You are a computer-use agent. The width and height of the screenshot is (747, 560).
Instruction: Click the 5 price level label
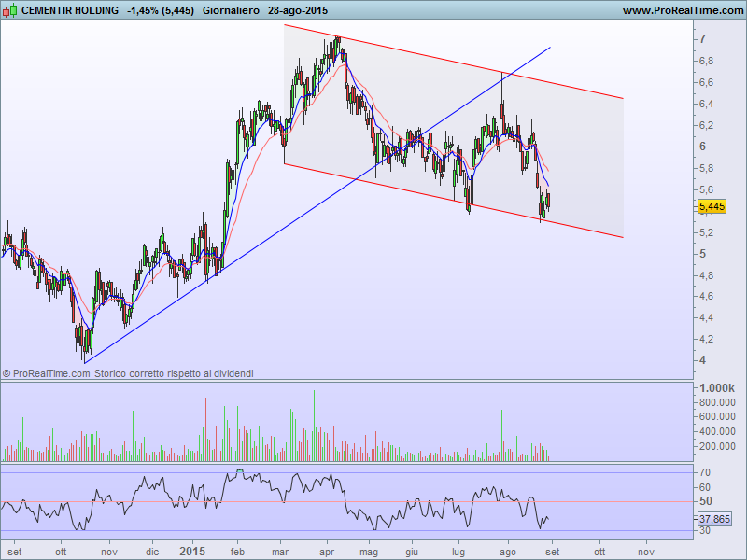[703, 254]
